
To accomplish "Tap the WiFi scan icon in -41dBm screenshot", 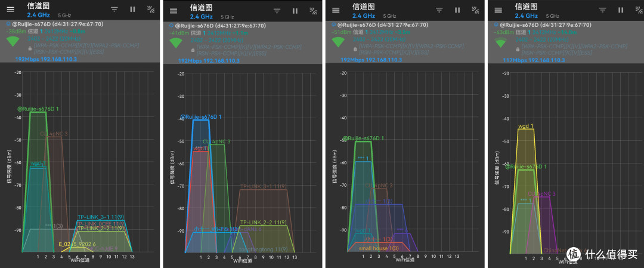I will pos(313,11).
